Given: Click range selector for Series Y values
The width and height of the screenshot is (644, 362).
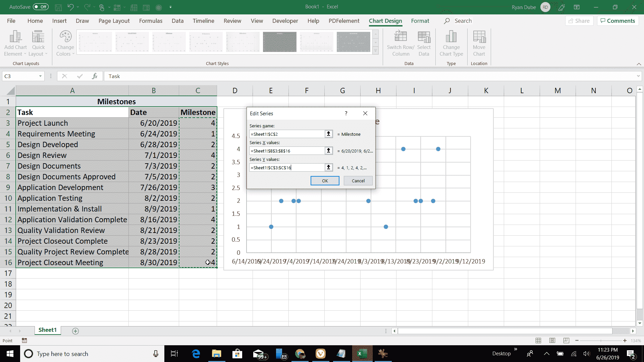Looking at the screenshot, I should pos(328,168).
